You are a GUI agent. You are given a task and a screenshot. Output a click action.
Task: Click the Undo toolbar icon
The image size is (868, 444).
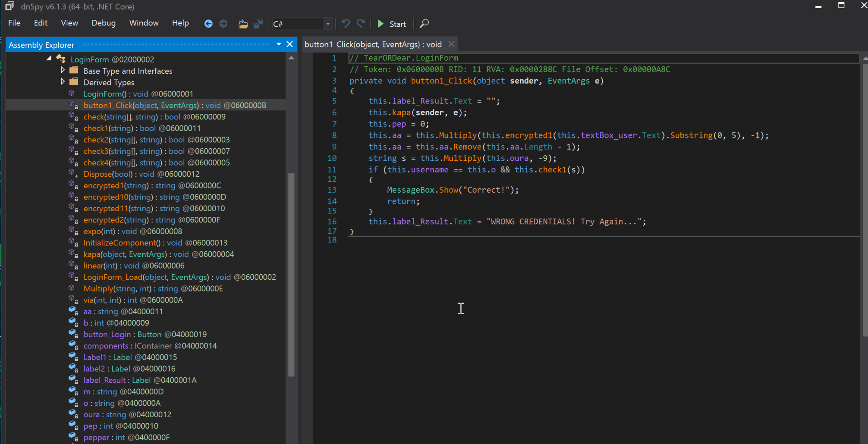tap(346, 24)
